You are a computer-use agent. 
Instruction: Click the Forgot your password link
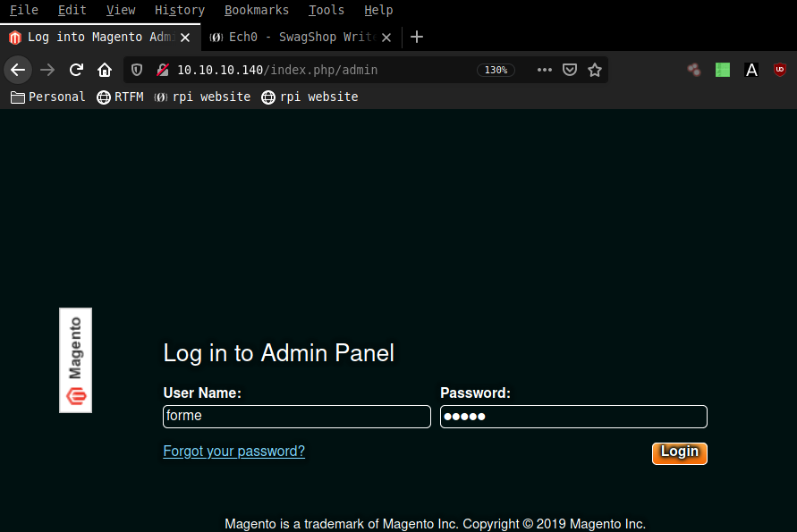tap(233, 452)
